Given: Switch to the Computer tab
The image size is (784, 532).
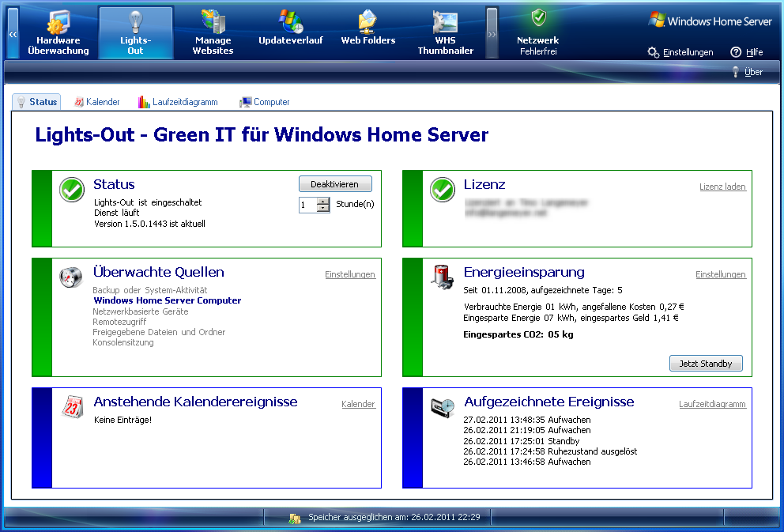Looking at the screenshot, I should click(265, 102).
